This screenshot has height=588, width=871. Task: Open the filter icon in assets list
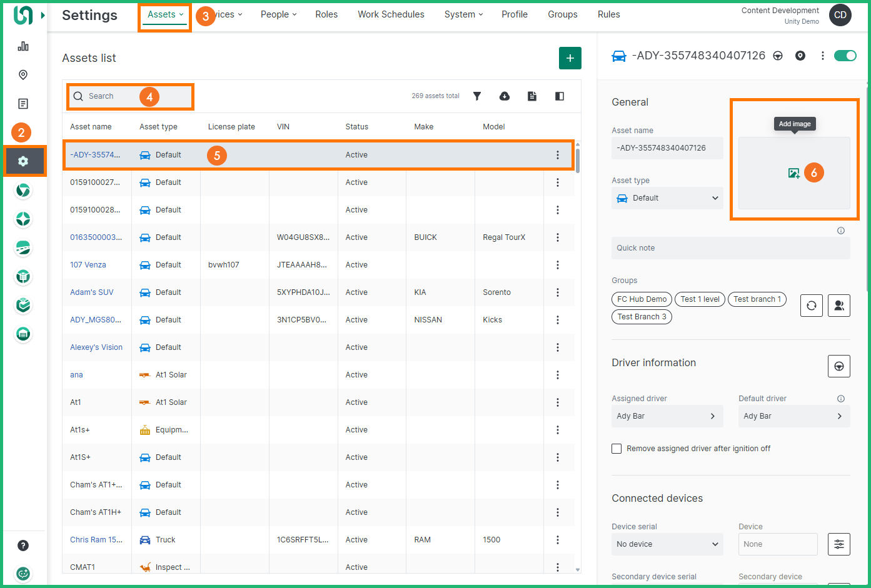point(477,96)
